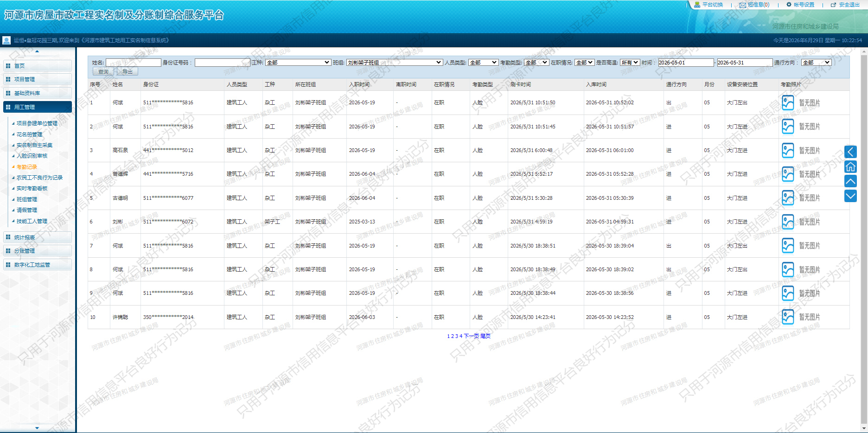
Task: Select 花名册管理 in sidebar
Action: tap(29, 134)
